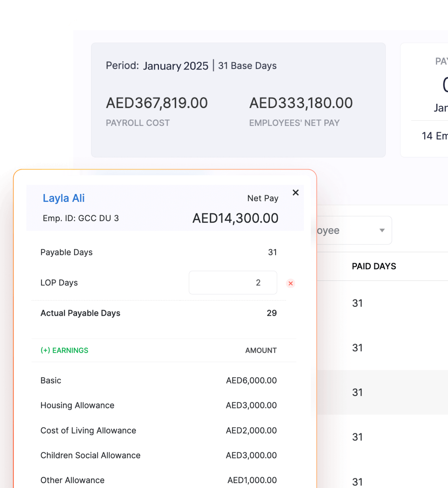Click the Employees' Net Pay amount
Screen dimensions: 448x488
(x=301, y=103)
